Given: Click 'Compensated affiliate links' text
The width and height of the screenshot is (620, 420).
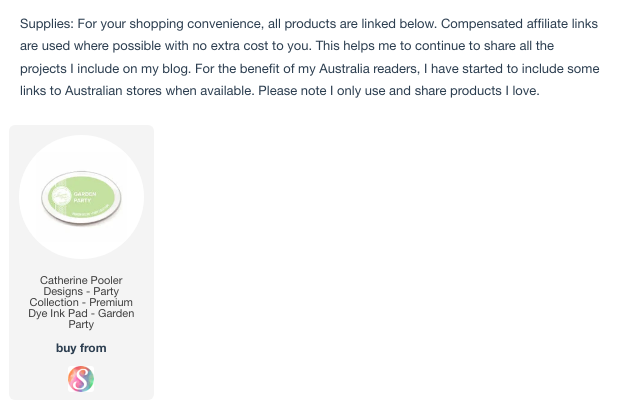Looking at the screenshot, I should (519, 24).
